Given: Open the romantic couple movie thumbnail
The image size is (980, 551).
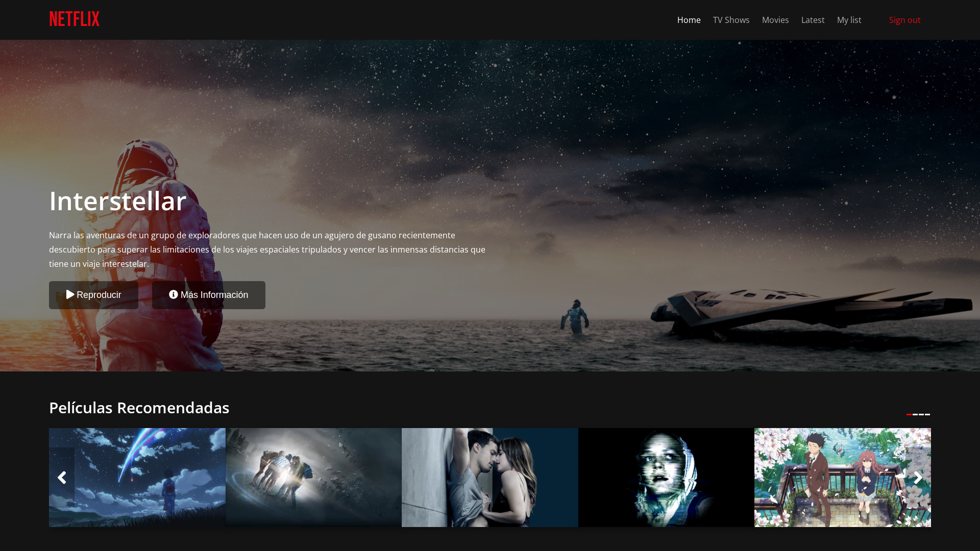Looking at the screenshot, I should (x=490, y=478).
